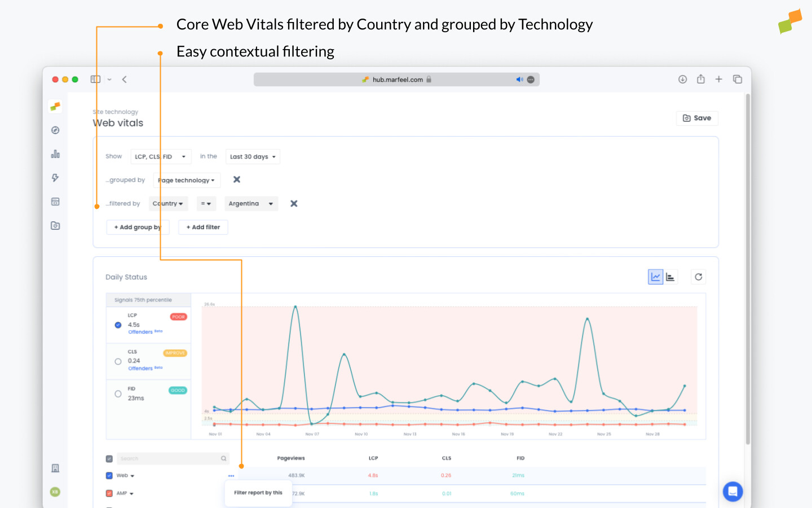Open the bar chart analytics sidebar icon
Viewport: 812px width, 508px height.
click(55, 154)
